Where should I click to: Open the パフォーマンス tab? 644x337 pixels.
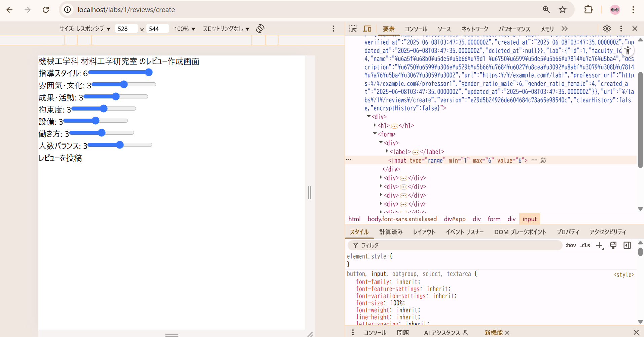pos(514,29)
